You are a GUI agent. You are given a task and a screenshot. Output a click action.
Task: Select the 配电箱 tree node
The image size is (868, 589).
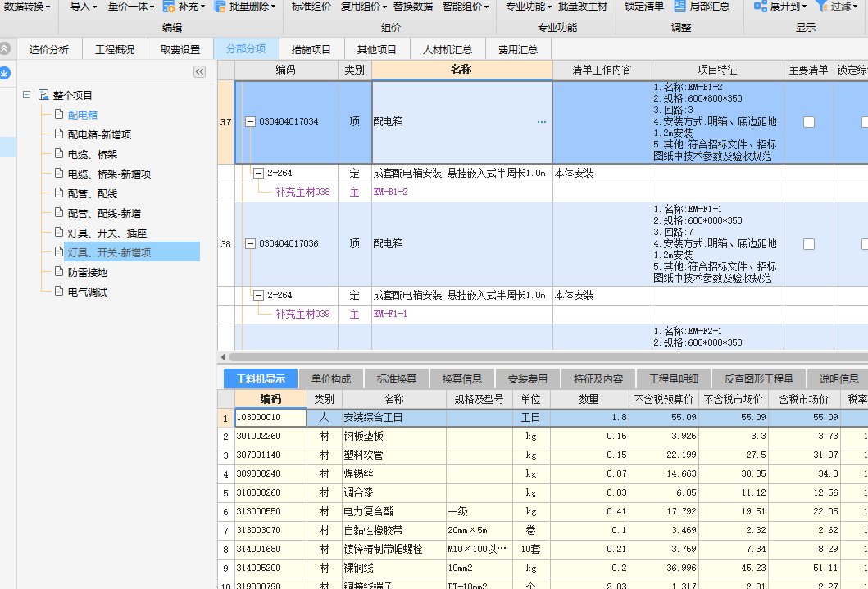click(x=83, y=115)
